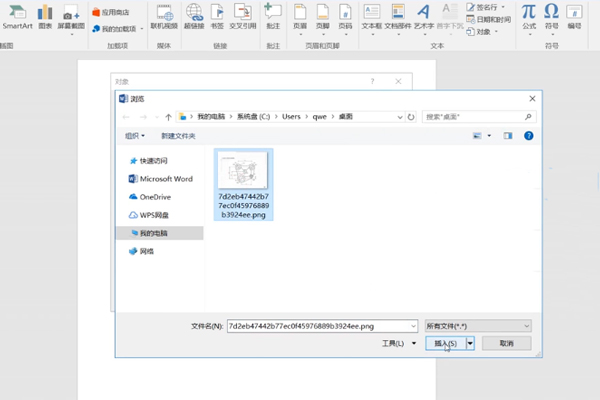Open the 工具(L) dropdown
Image resolution: width=600 pixels, height=400 pixels.
398,343
